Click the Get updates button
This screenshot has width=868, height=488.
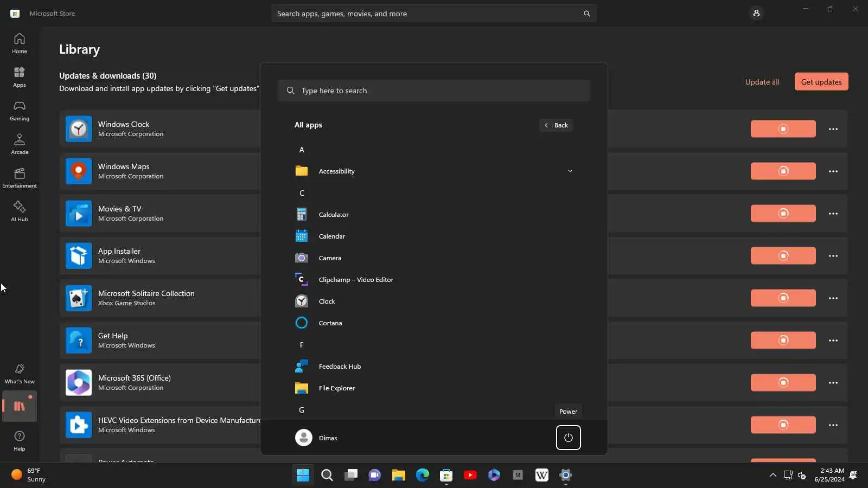(821, 82)
